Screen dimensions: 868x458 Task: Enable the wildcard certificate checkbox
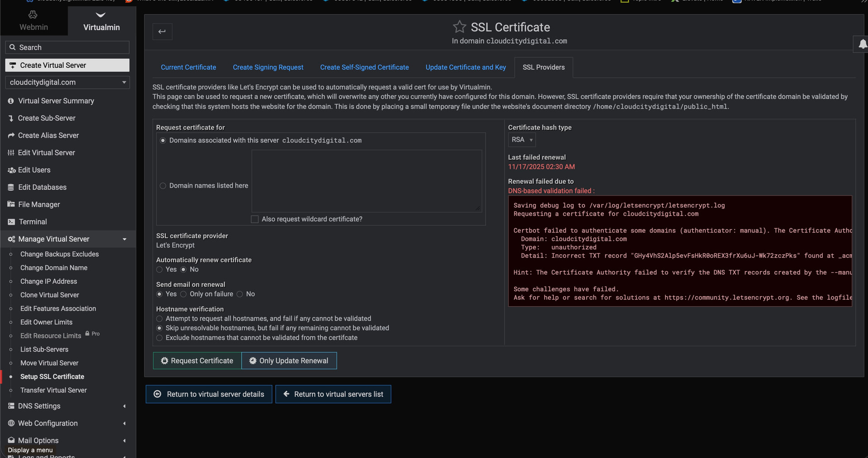(255, 219)
